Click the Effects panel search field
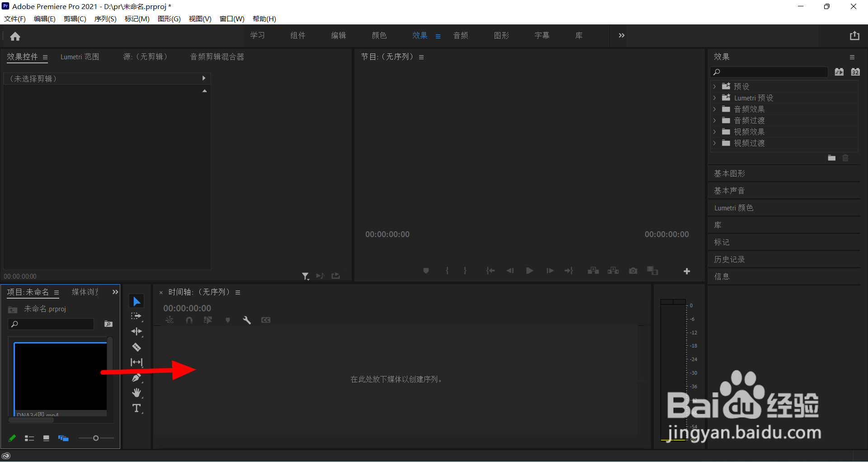The image size is (868, 462). pos(769,72)
